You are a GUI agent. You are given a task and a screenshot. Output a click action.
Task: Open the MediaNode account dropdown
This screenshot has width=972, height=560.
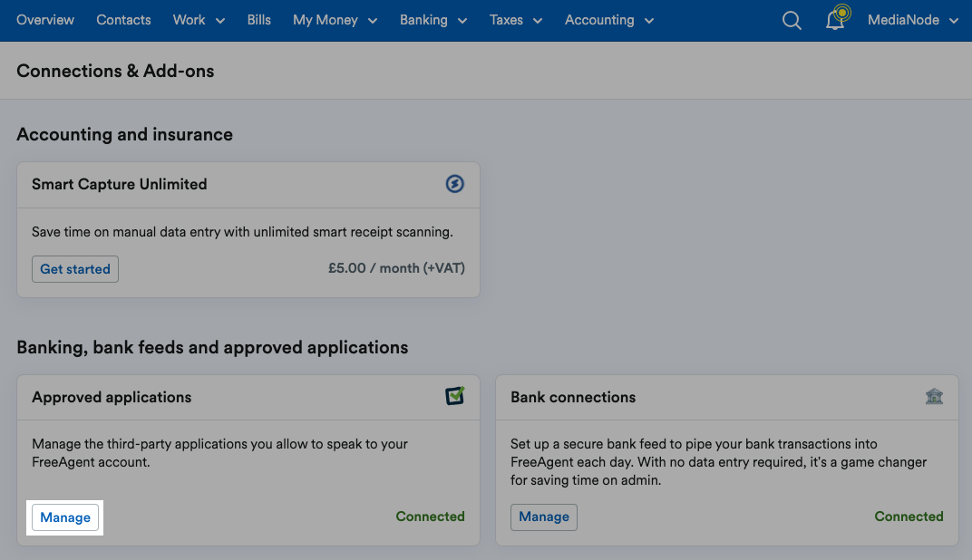(x=912, y=20)
